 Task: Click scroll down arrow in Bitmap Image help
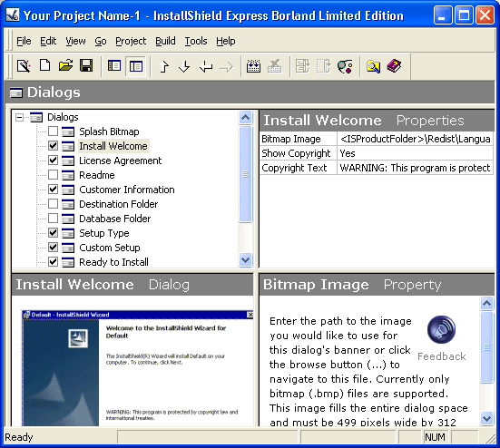(x=487, y=418)
